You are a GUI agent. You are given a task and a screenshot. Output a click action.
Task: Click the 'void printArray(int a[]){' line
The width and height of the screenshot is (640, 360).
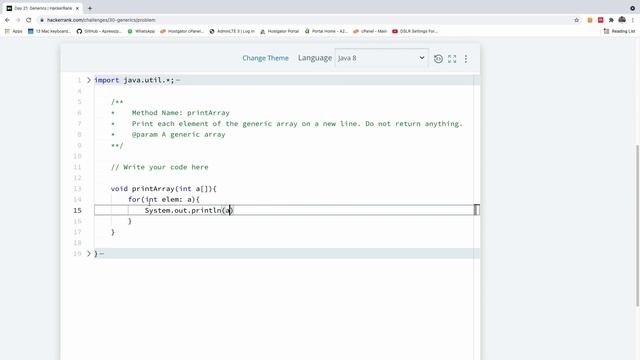pyautogui.click(x=164, y=189)
